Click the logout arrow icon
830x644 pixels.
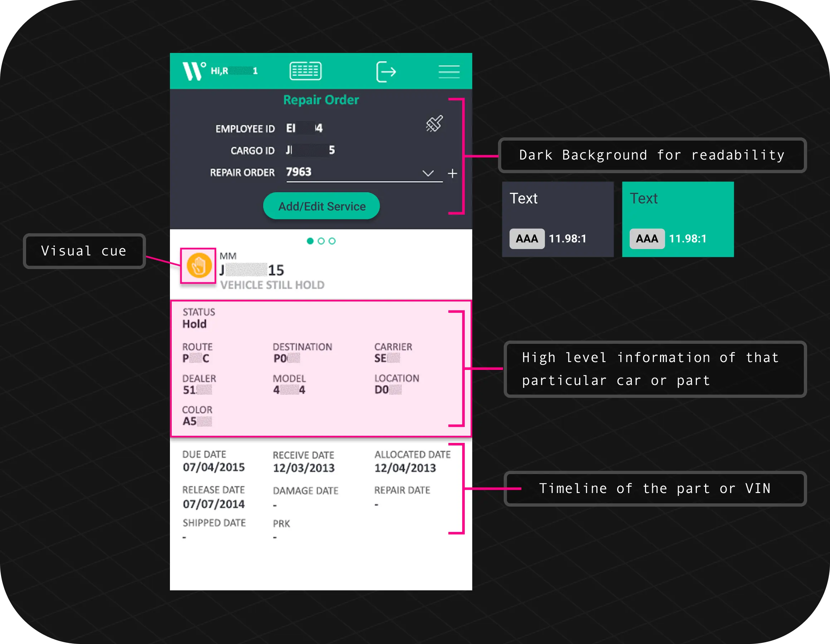pyautogui.click(x=386, y=72)
